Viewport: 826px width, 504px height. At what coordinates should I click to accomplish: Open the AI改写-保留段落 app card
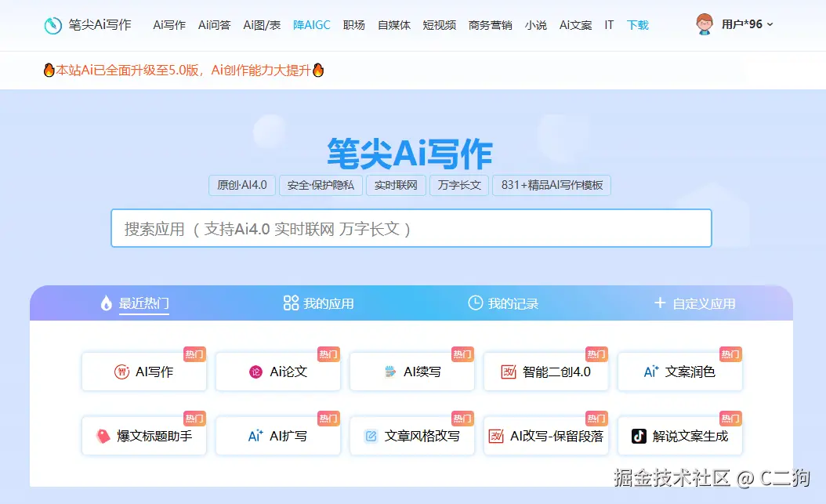point(545,436)
